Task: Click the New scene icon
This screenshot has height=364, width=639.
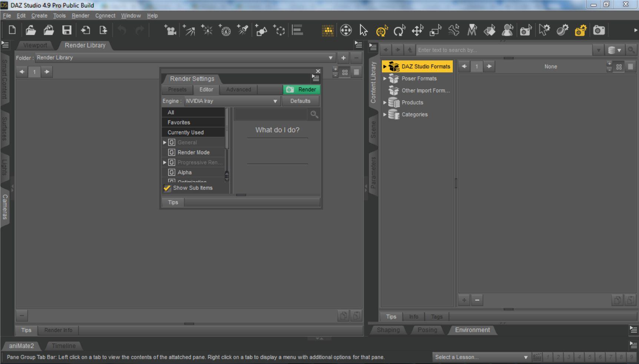Action: click(12, 30)
